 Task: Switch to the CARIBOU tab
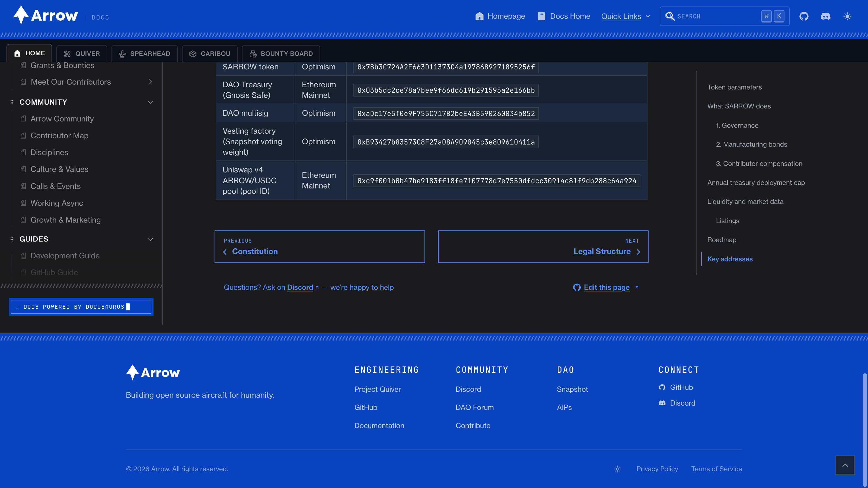210,54
